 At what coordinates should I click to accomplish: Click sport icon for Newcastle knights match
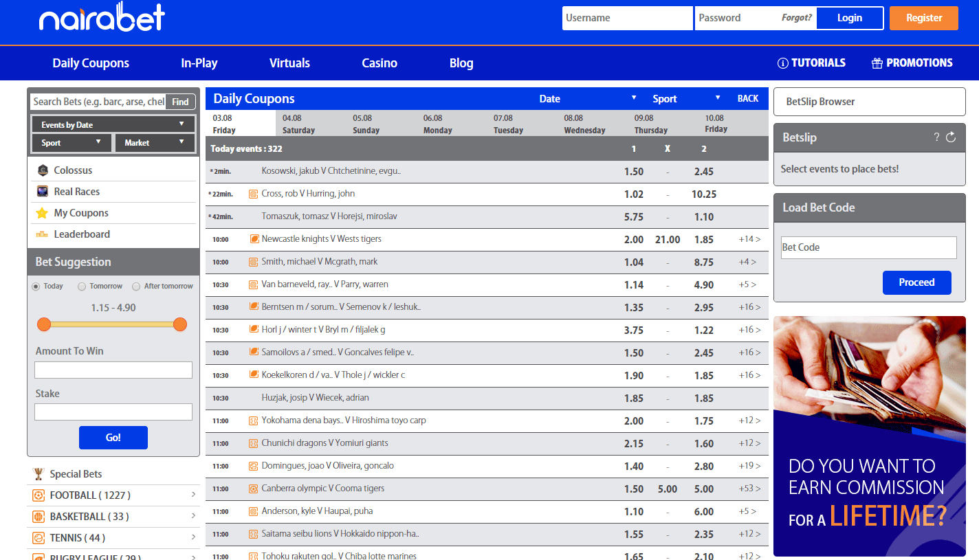click(x=254, y=239)
